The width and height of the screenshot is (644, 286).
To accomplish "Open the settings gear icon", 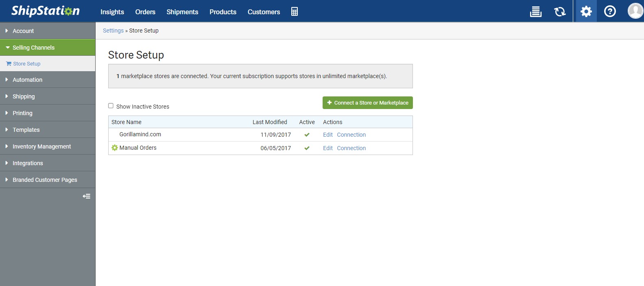I will (586, 11).
